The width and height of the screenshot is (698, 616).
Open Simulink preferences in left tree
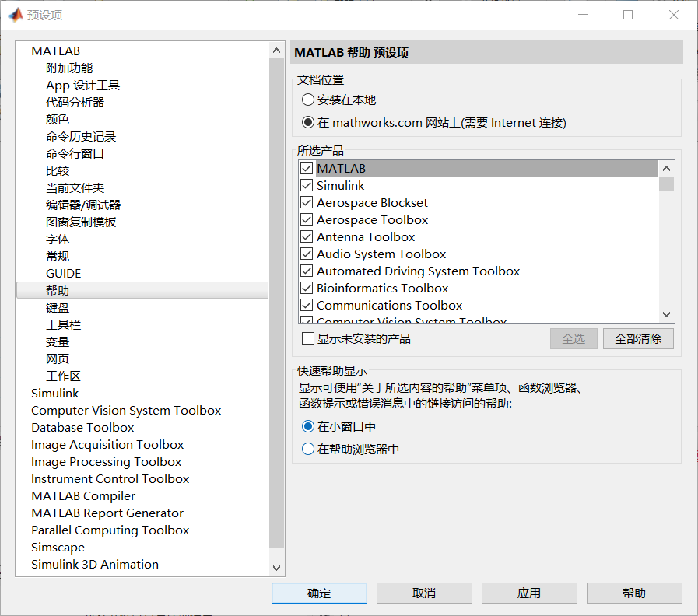(54, 393)
